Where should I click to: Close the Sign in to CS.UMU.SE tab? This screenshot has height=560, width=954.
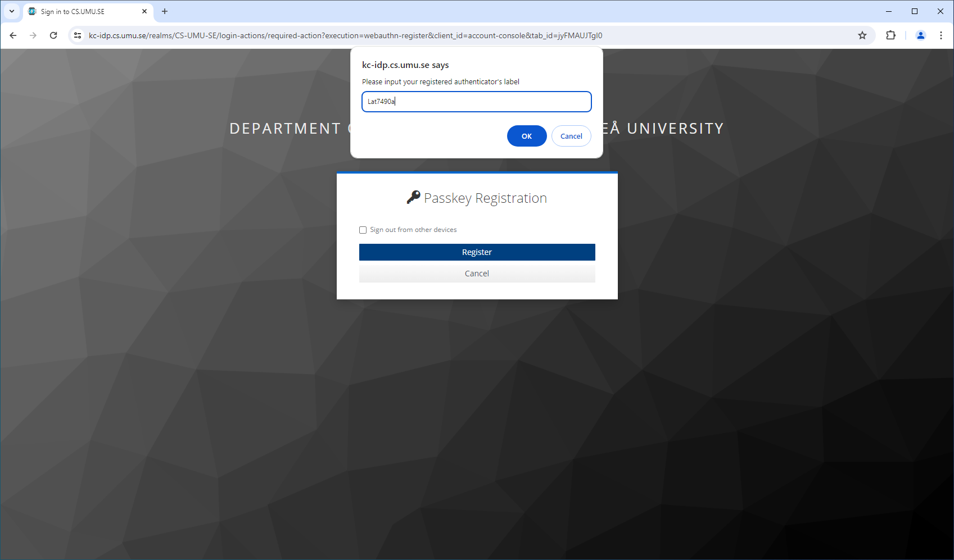(x=144, y=11)
